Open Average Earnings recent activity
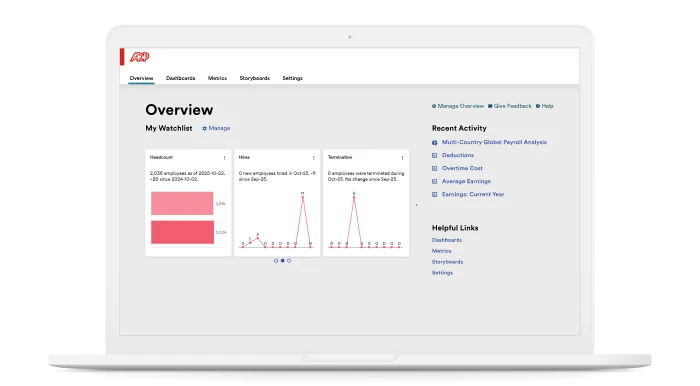700x386 pixels. coord(466,181)
